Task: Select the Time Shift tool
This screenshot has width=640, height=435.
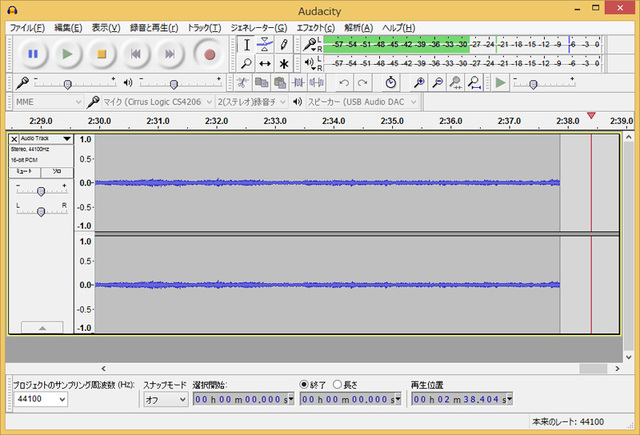Action: coord(265,64)
